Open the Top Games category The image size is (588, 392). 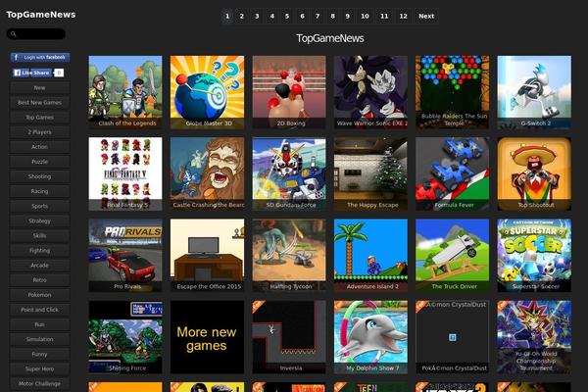pos(39,118)
